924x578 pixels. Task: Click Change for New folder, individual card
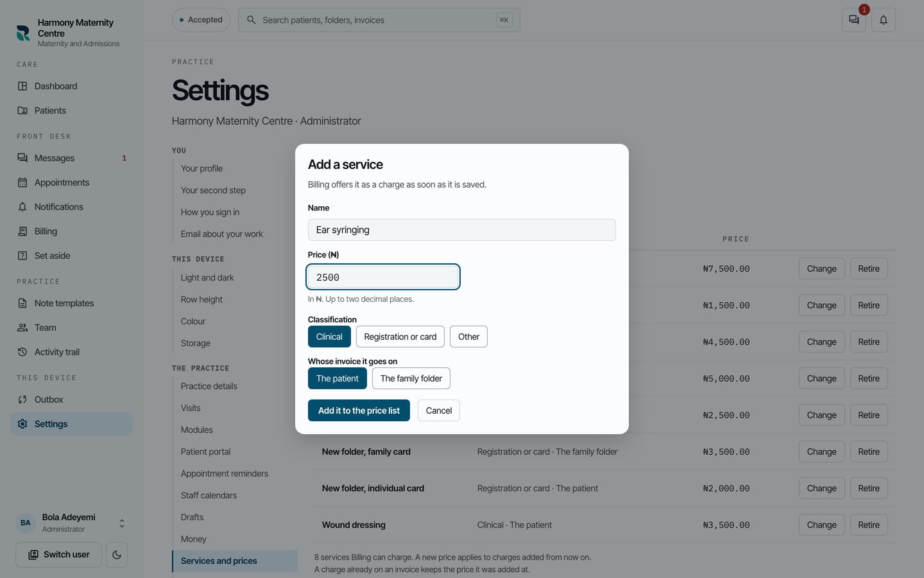[x=821, y=488]
